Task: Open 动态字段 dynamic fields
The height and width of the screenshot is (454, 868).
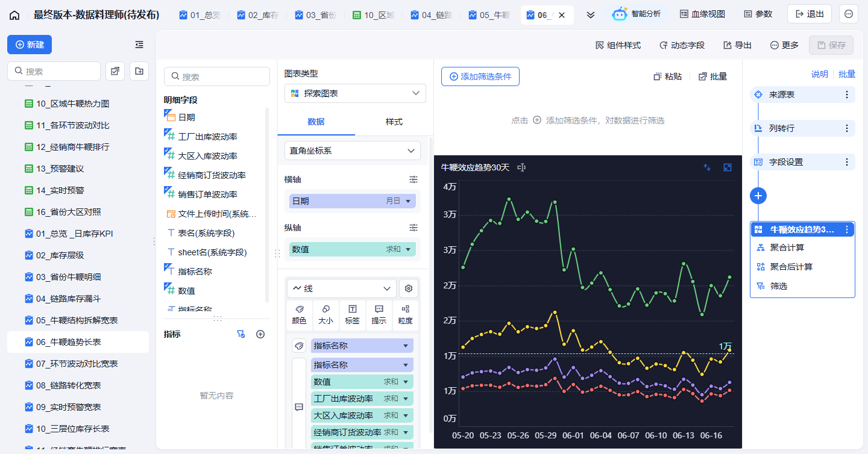Action: tap(682, 45)
